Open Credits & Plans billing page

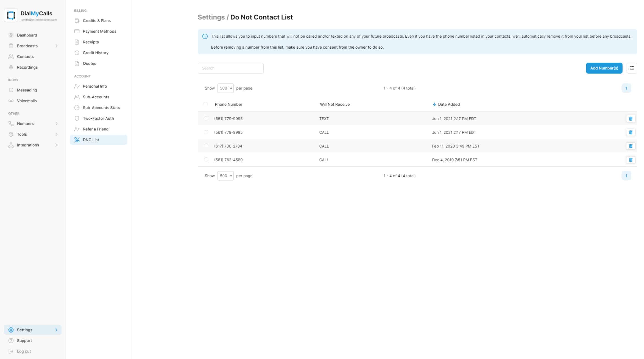[x=97, y=21]
